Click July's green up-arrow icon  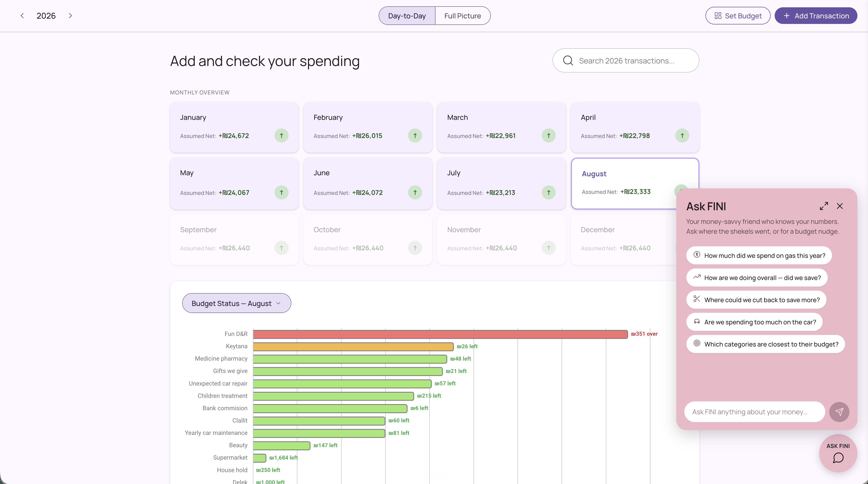(548, 193)
